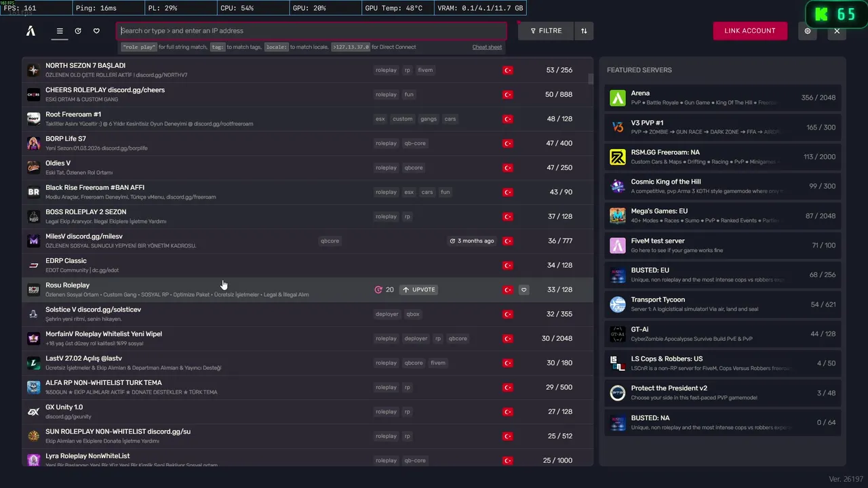This screenshot has height=488, width=868.
Task: Open the settings gear icon
Action: pyautogui.click(x=807, y=30)
